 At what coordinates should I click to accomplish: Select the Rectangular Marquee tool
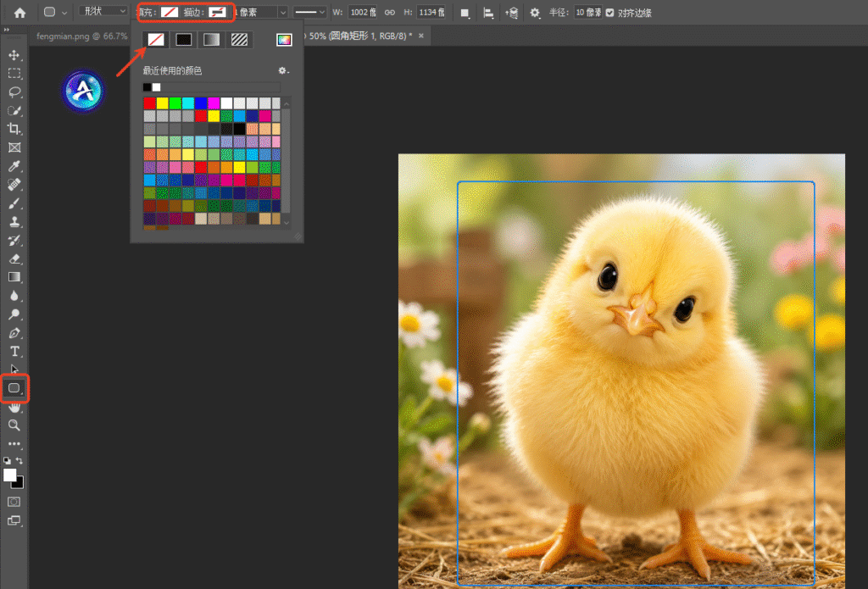tap(14, 73)
